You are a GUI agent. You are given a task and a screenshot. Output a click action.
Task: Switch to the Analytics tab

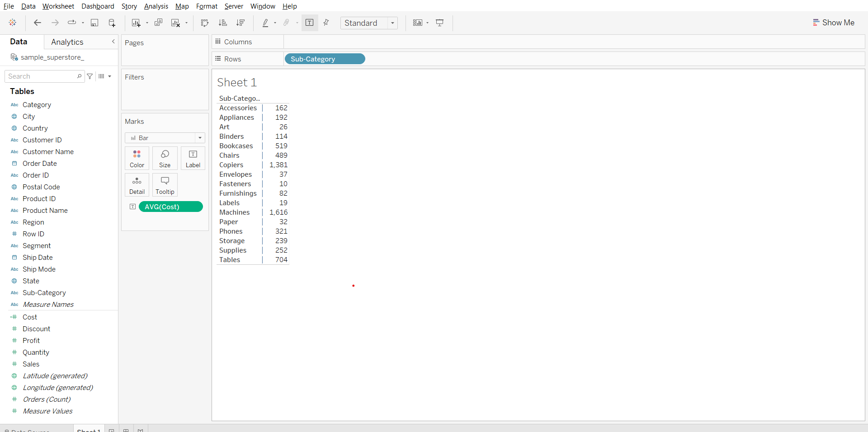[x=67, y=42]
